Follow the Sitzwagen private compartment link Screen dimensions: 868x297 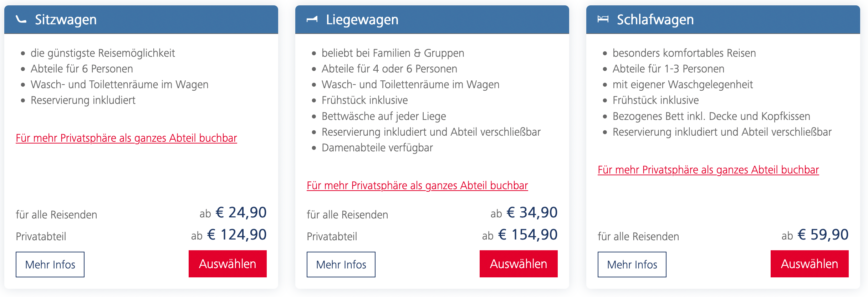[126, 138]
